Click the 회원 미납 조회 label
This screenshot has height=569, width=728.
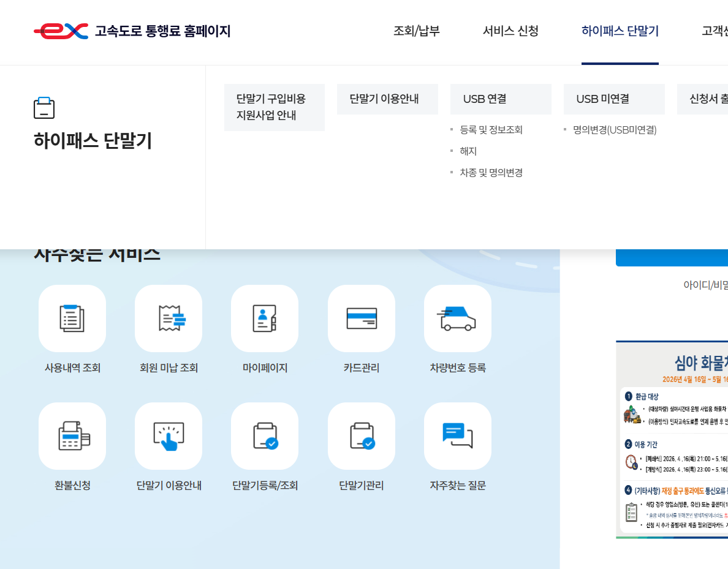tap(169, 368)
